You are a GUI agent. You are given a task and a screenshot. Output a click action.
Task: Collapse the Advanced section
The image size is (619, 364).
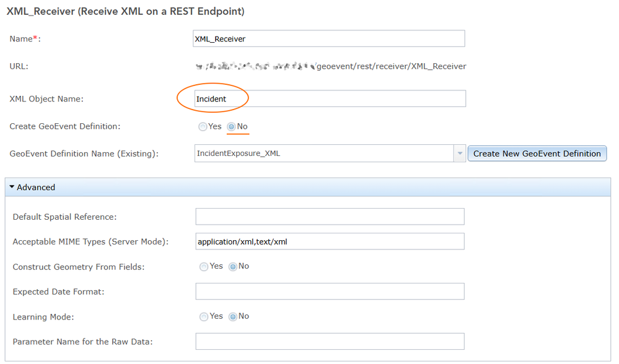click(36, 188)
